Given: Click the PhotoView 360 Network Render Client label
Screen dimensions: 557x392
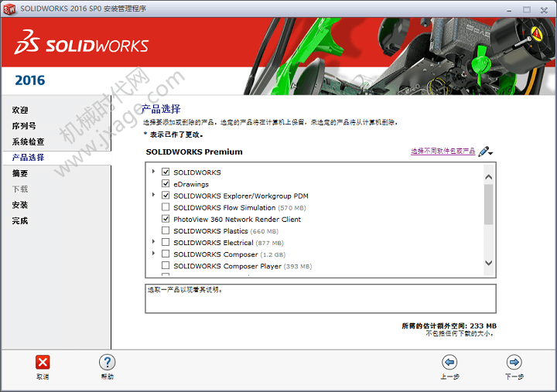Looking at the screenshot, I should (237, 220).
